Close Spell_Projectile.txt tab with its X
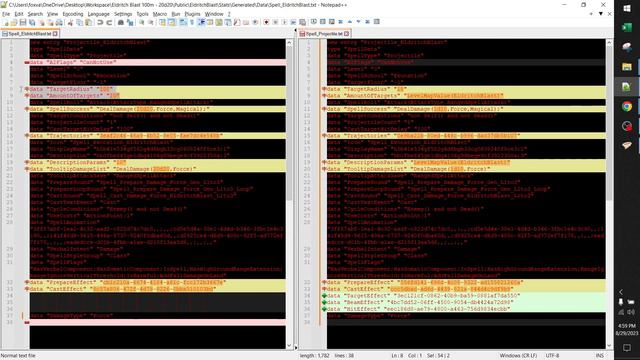Viewport: 640px width, 360px height. pos(347,33)
